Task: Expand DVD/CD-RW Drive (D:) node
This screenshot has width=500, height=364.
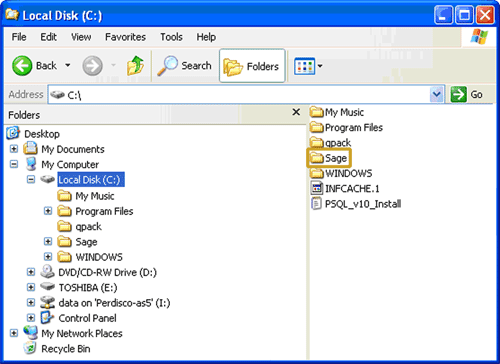Action: (x=31, y=272)
